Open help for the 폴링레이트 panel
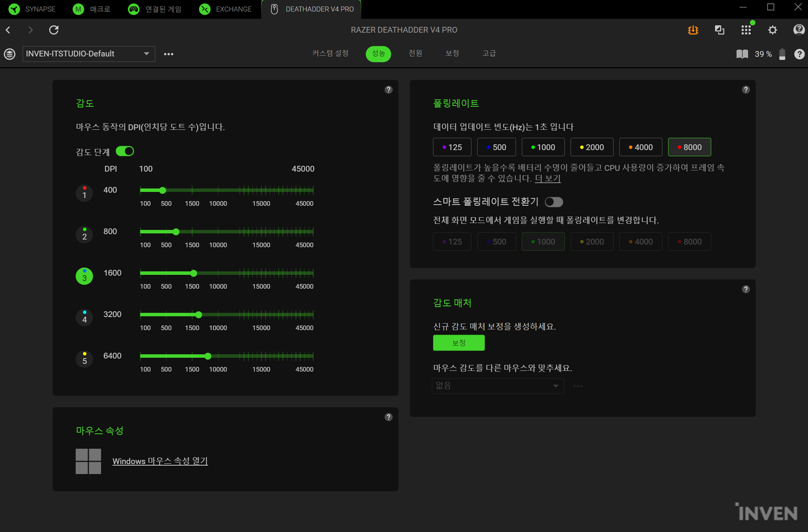Image resolution: width=808 pixels, height=532 pixels. click(746, 90)
